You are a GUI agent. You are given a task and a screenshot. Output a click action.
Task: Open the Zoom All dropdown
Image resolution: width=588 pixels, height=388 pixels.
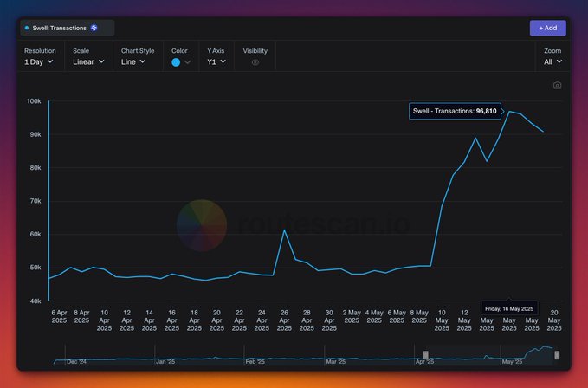point(553,62)
